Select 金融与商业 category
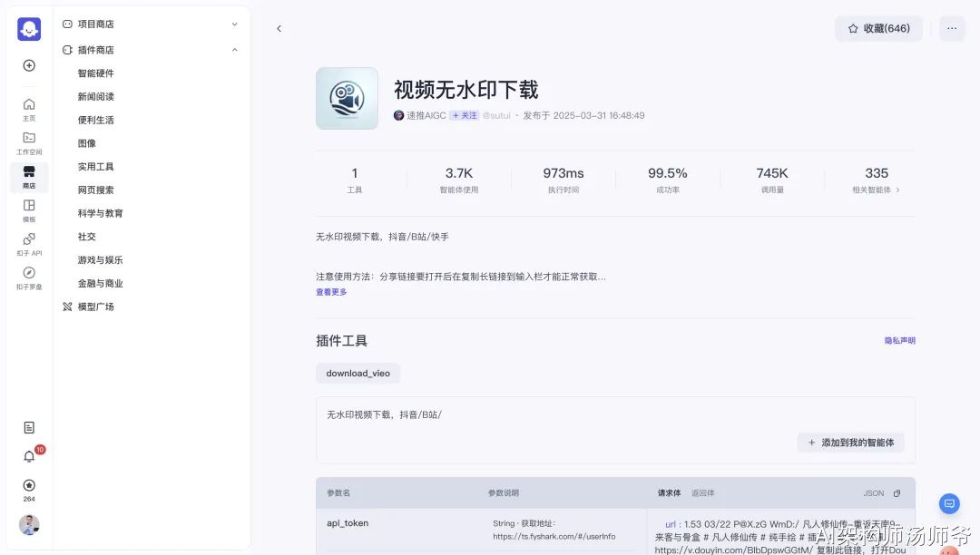The width and height of the screenshot is (980, 555). pos(100,284)
